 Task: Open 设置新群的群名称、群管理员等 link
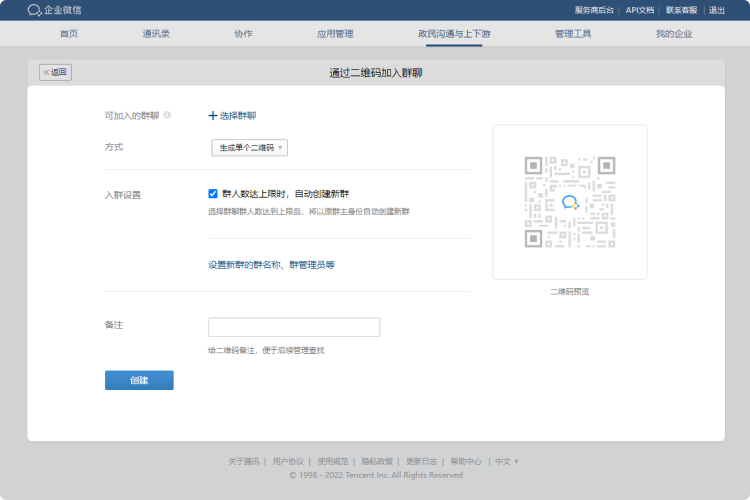point(271,265)
